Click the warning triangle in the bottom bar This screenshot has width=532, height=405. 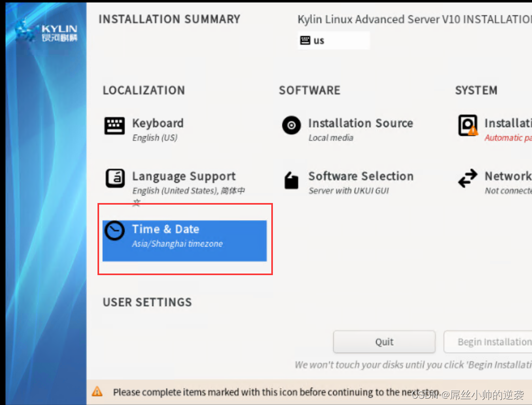click(97, 392)
